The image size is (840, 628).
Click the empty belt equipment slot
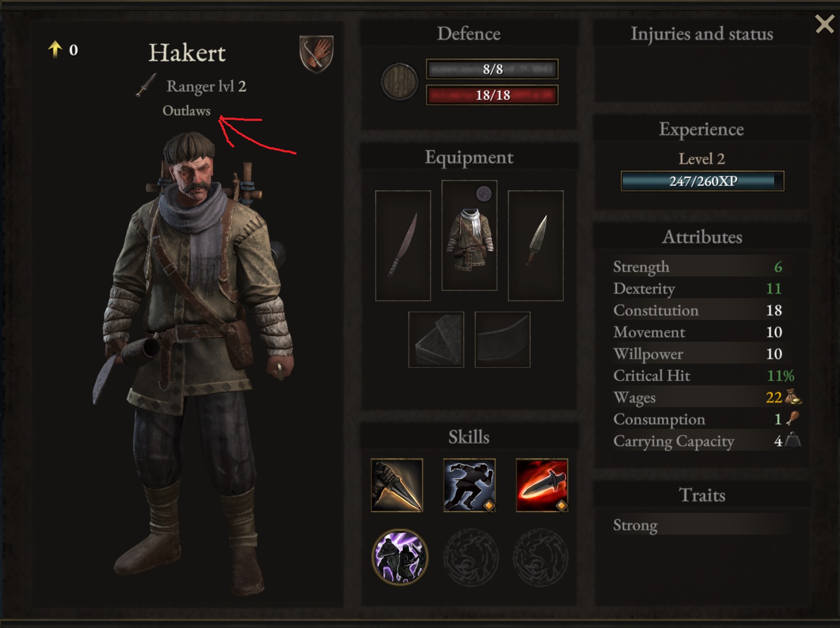[503, 340]
